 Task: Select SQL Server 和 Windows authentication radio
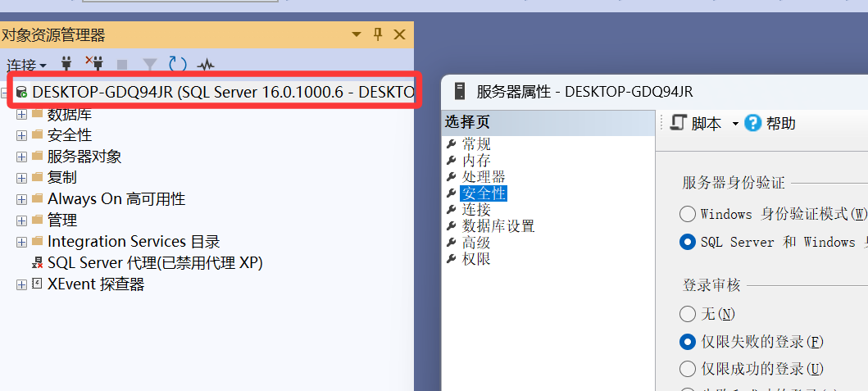click(x=687, y=242)
